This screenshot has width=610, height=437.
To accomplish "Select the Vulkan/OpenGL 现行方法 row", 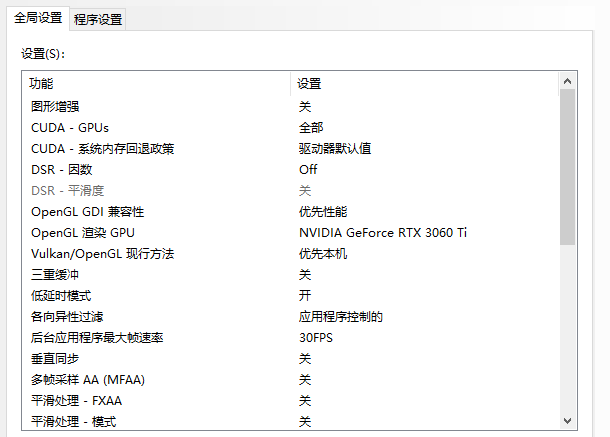I will click(103, 254).
